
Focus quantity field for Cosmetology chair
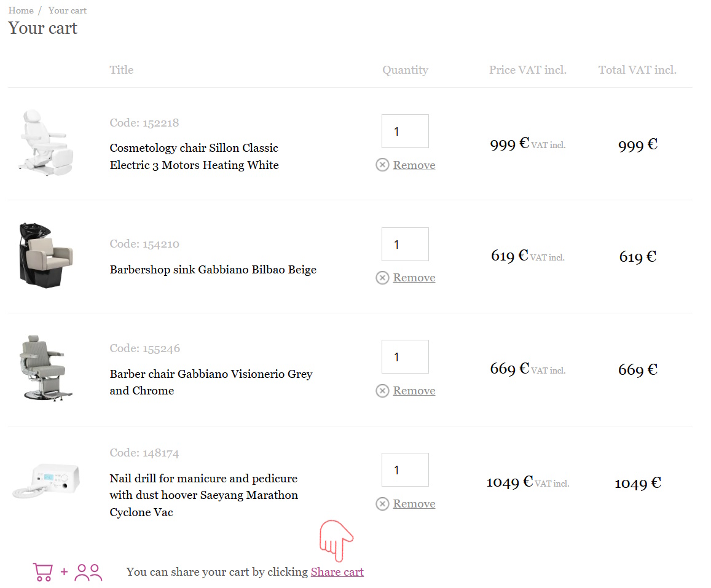(405, 131)
